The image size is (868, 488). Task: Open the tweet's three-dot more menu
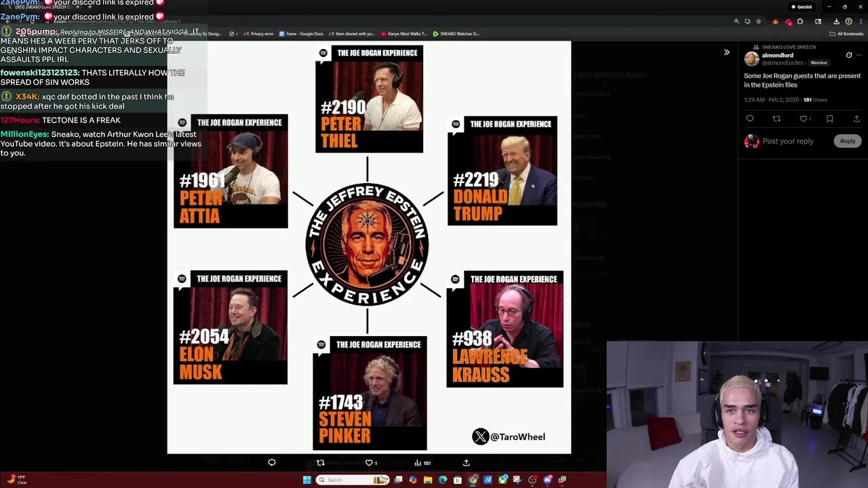click(x=858, y=55)
